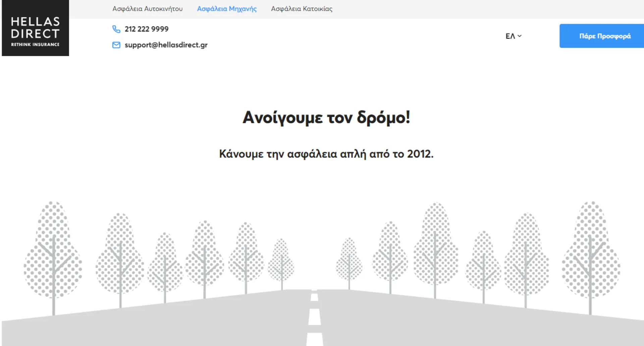Select the active Ασφάλεια Μηχανής tab
Viewport: 644px width, 346px height.
pyautogui.click(x=227, y=9)
